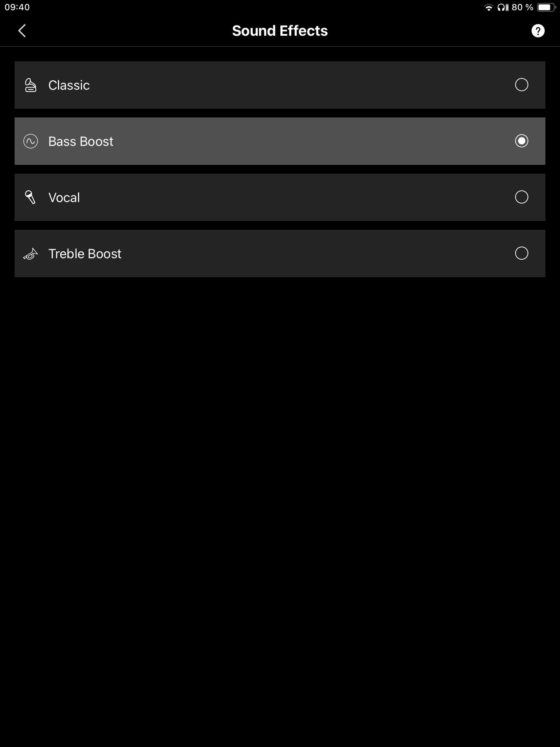
Task: Open the help question mark icon
Action: point(538,31)
